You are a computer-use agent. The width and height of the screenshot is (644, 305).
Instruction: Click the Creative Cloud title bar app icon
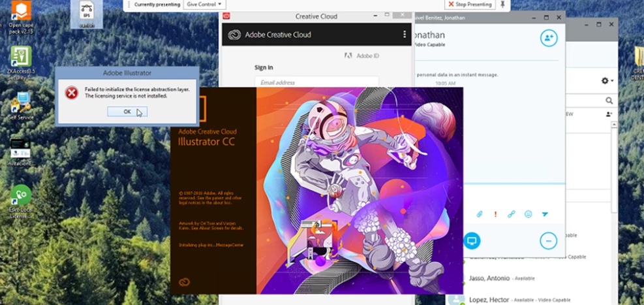(226, 16)
